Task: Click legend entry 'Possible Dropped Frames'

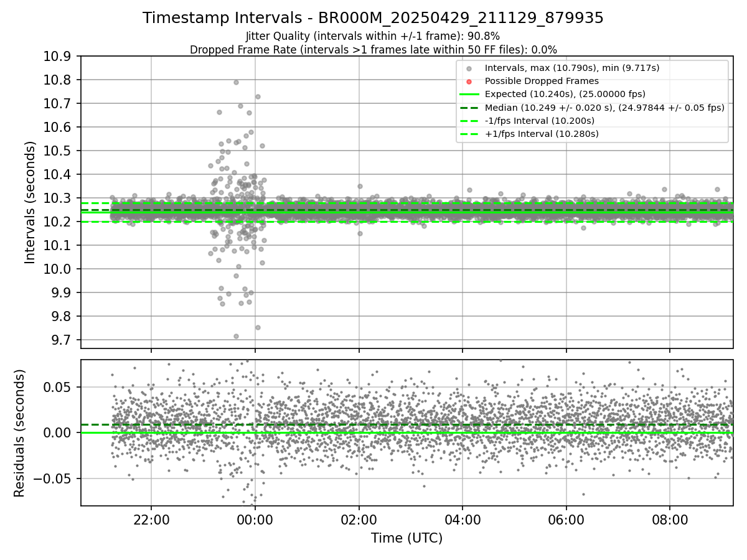Action: point(542,81)
